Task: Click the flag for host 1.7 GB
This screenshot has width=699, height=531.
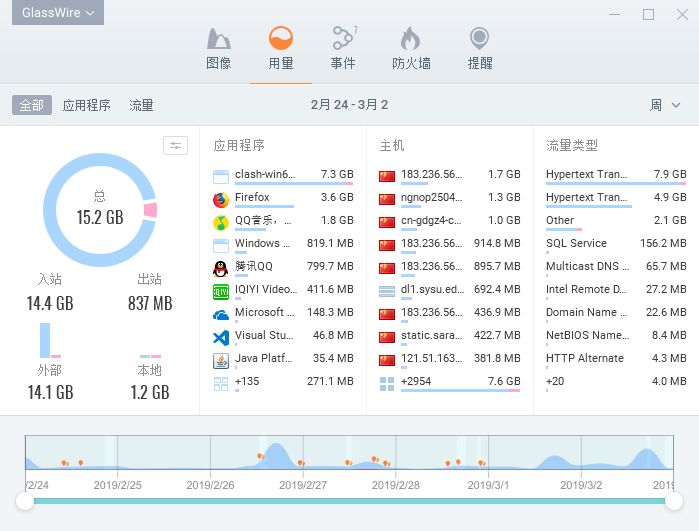Action: pos(387,177)
